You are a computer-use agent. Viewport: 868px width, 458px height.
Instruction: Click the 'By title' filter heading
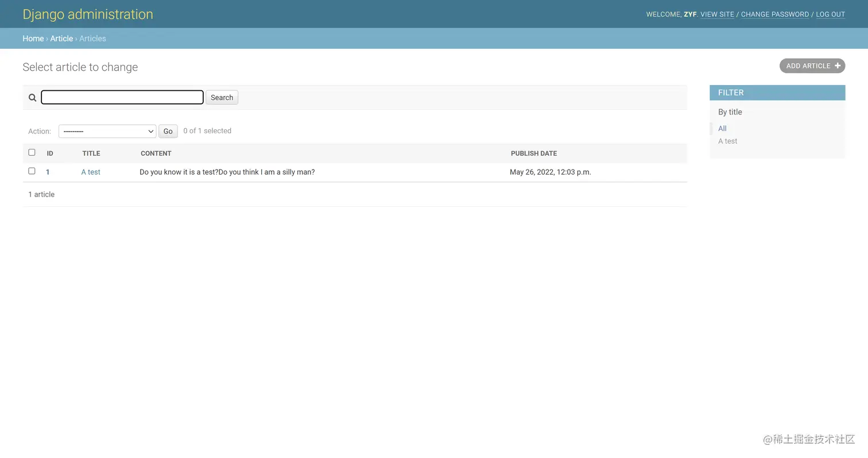point(730,112)
